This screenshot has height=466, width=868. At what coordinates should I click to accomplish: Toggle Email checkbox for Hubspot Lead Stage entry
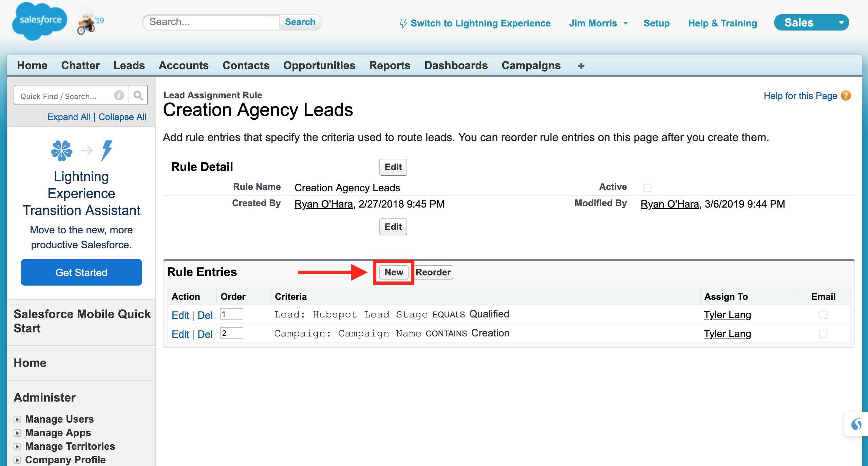coord(823,315)
